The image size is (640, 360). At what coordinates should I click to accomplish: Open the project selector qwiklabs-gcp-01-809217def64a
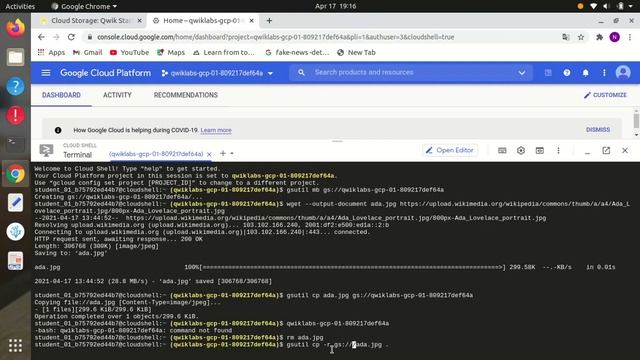click(217, 73)
